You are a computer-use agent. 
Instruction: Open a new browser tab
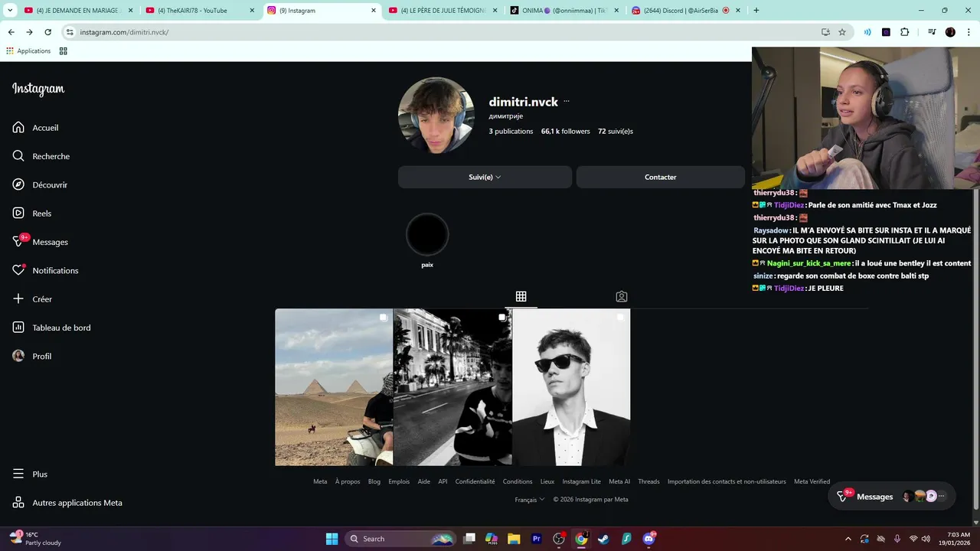tap(756, 11)
